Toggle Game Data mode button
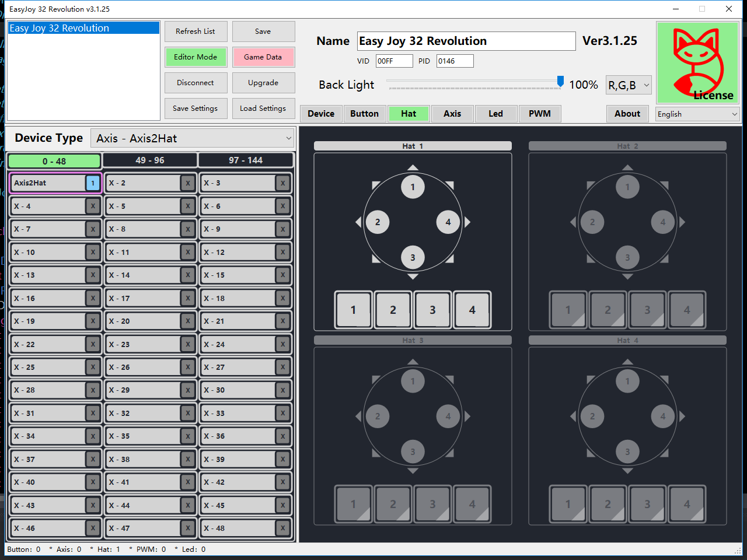 263,57
